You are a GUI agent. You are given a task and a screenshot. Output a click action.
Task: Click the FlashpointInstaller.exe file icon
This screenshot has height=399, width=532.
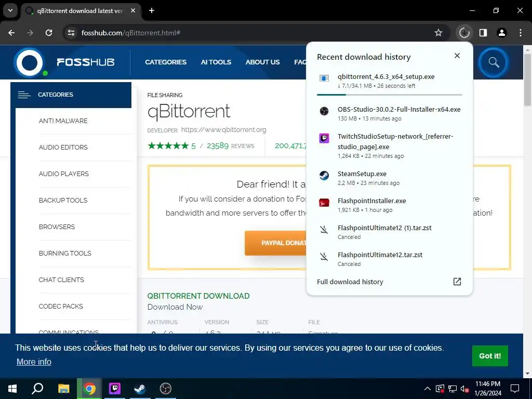point(324,203)
